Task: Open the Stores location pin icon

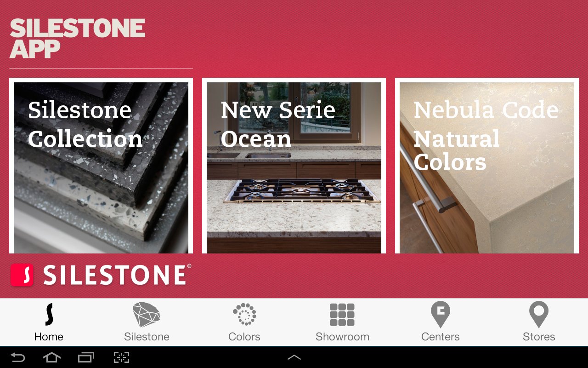Action: (x=539, y=315)
